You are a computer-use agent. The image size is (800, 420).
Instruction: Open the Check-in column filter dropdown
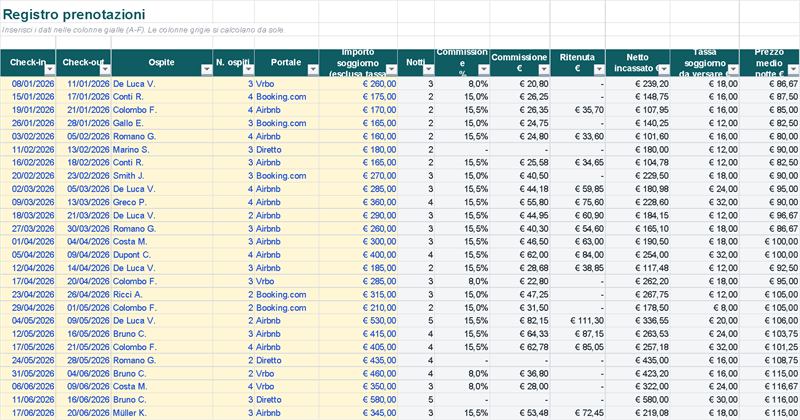(50, 69)
